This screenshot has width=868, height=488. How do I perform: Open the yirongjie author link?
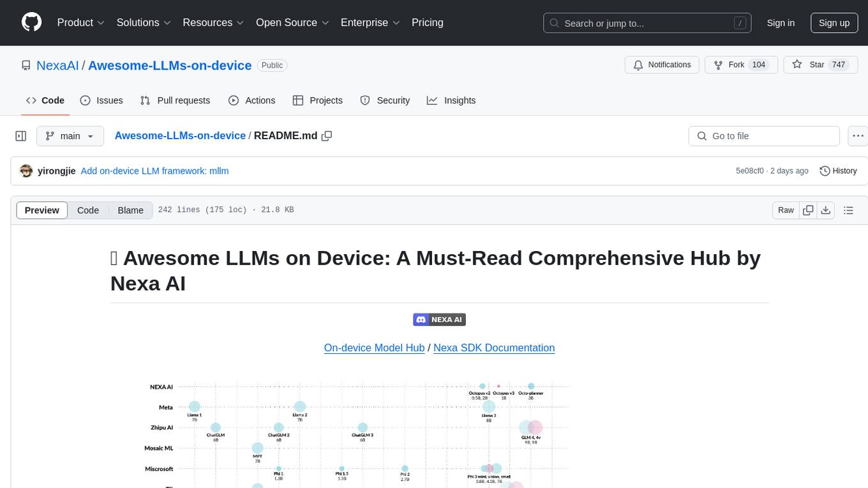coord(56,171)
